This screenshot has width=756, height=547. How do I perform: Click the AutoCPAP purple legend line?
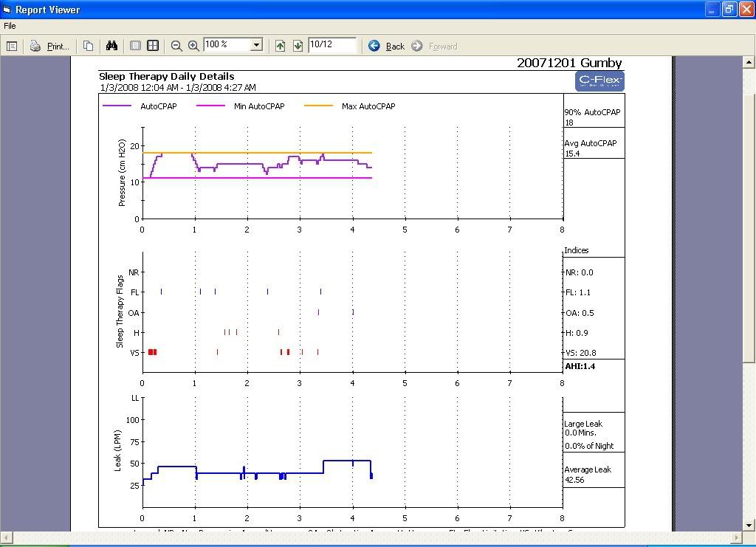point(117,106)
